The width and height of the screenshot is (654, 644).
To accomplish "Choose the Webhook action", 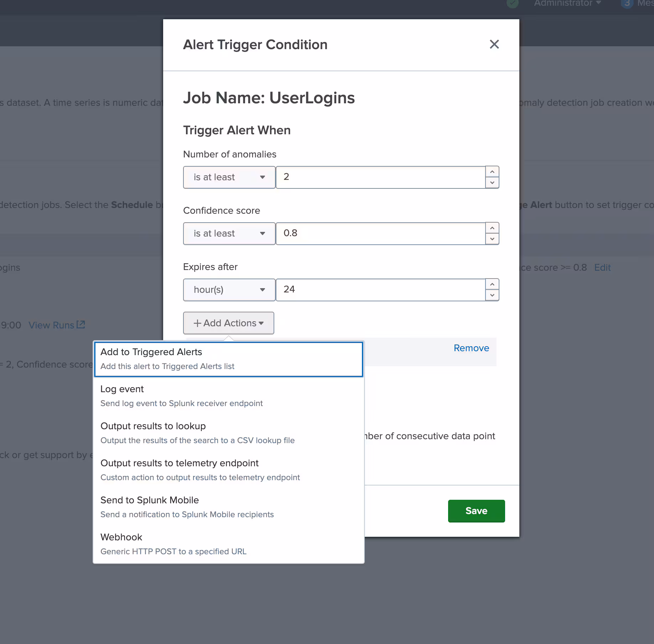I will click(x=229, y=544).
